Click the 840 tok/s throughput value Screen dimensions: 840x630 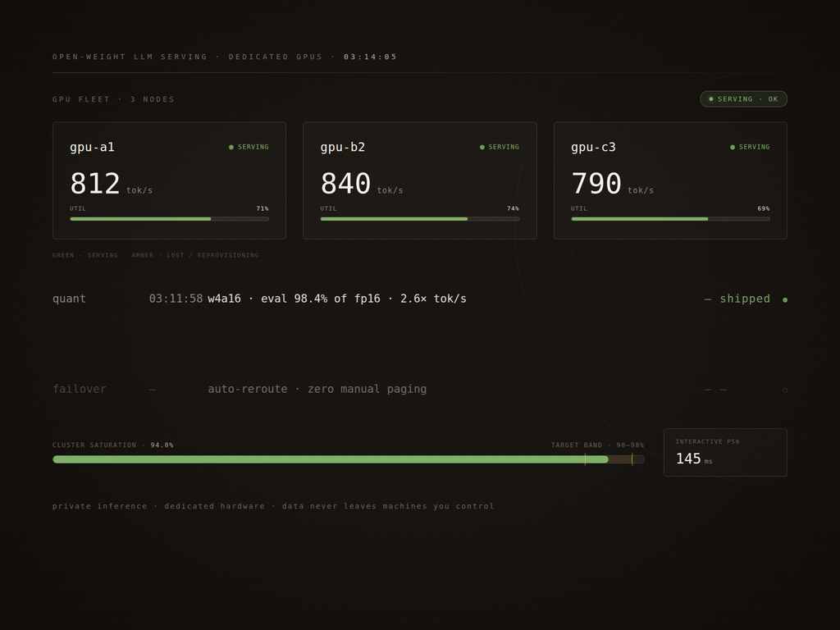click(362, 184)
